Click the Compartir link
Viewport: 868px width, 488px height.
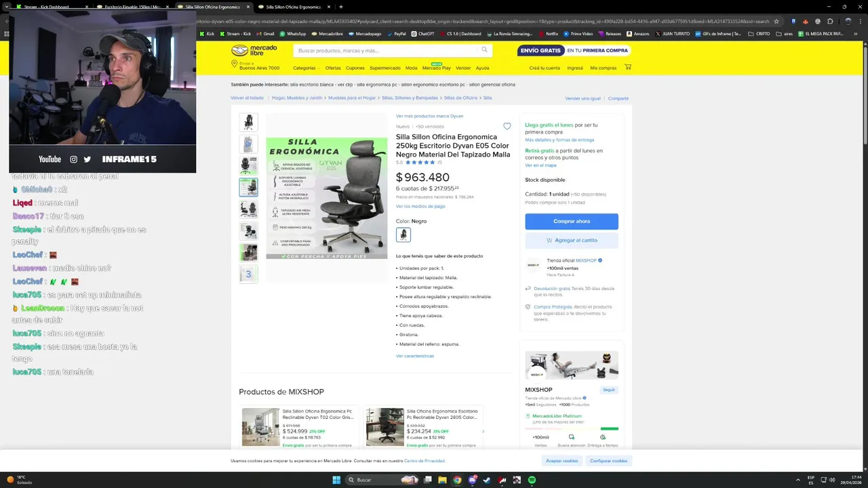[x=618, y=98]
